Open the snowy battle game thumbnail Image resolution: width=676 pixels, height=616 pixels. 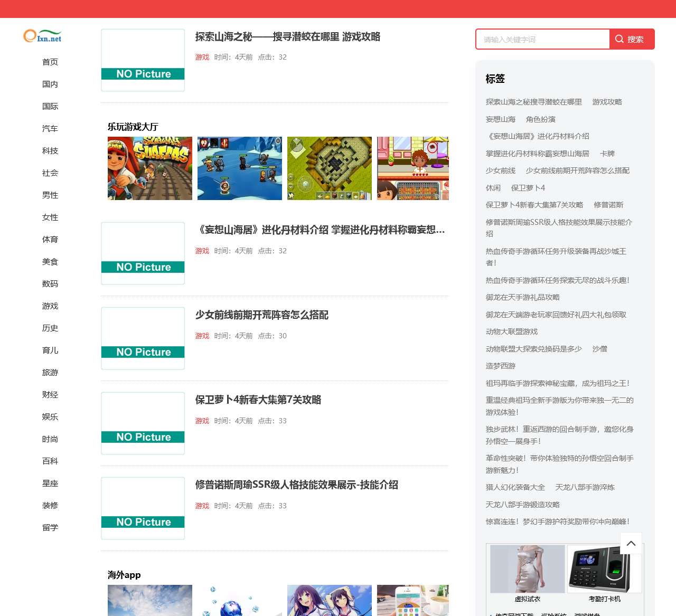[x=240, y=168]
